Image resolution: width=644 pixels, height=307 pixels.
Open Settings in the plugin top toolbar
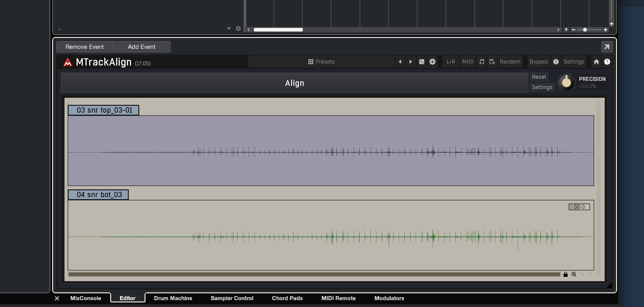574,62
